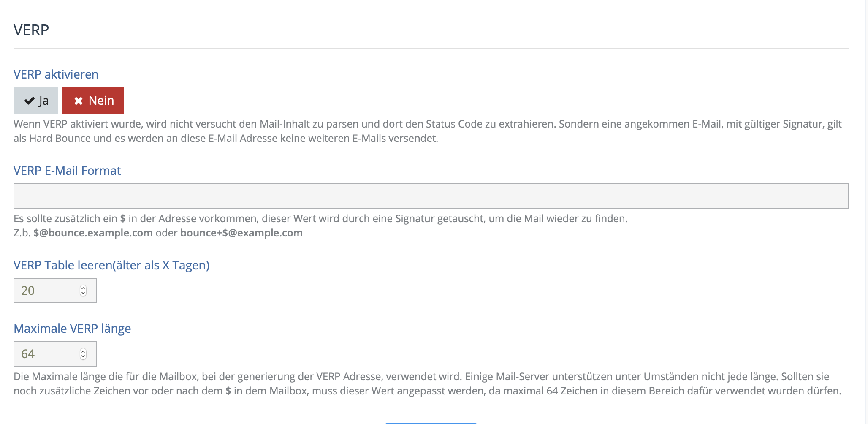The height and width of the screenshot is (424, 868).
Task: Click the checkmark icon on the Ja button
Action: coord(29,101)
